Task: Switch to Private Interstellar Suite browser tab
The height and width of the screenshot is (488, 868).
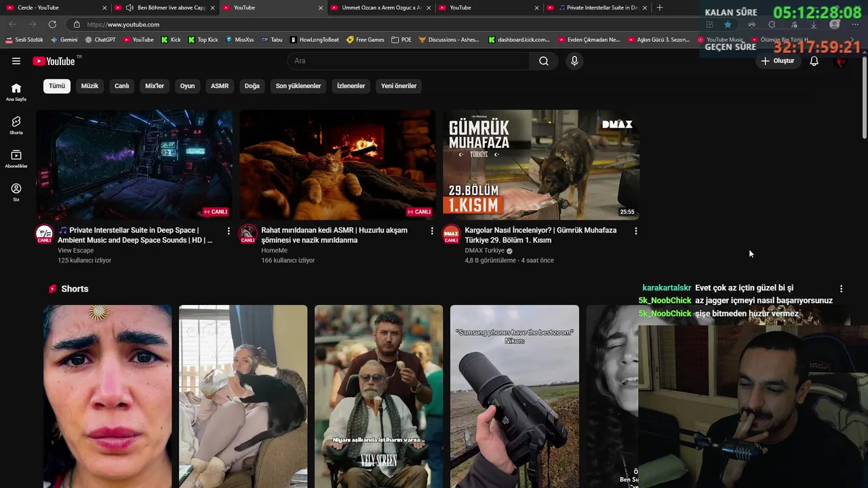Action: point(598,8)
